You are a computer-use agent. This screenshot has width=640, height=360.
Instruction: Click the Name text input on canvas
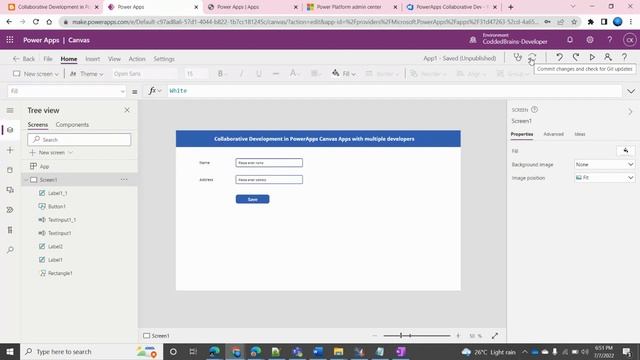pyautogui.click(x=269, y=163)
